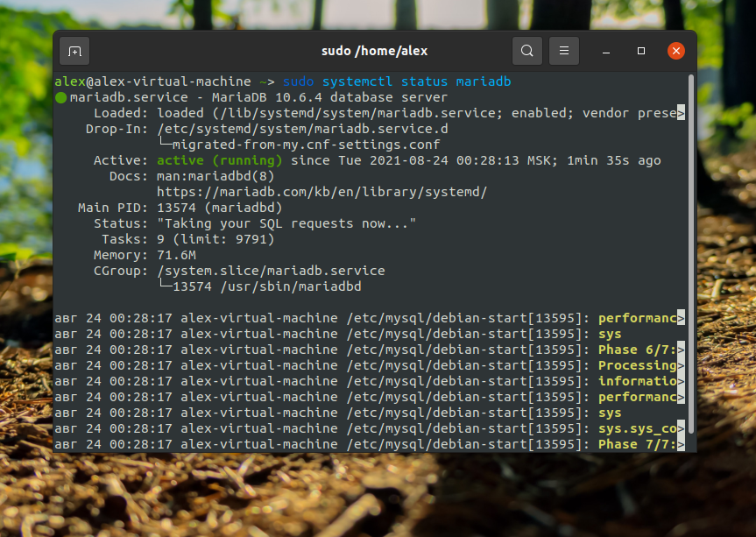
Task: Click the green status dot beside mariadb.service
Action: pyautogui.click(x=60, y=97)
